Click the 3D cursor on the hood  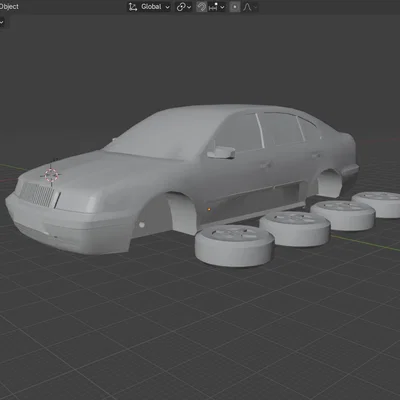[51, 175]
